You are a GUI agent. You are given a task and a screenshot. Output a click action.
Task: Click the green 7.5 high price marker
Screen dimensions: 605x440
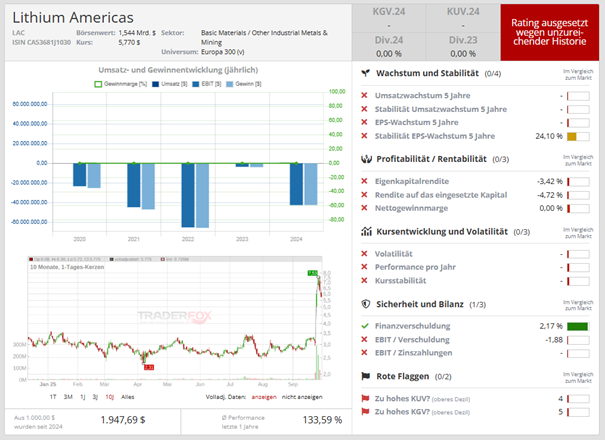point(313,273)
